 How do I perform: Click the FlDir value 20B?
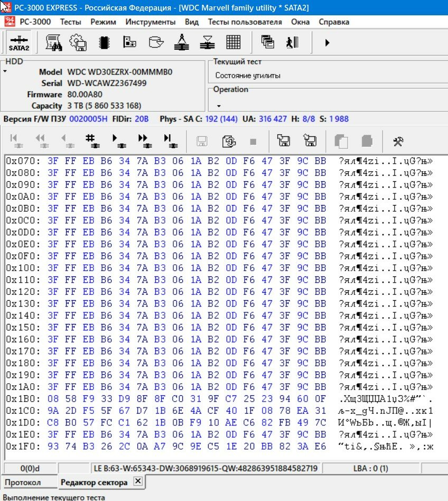[x=142, y=119]
